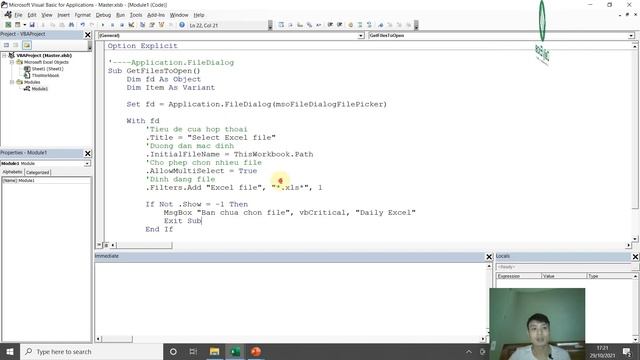Screen dimensions: 640x360
Task: Click the View Microsoft Excel toolbar icon
Action: pos(8,25)
